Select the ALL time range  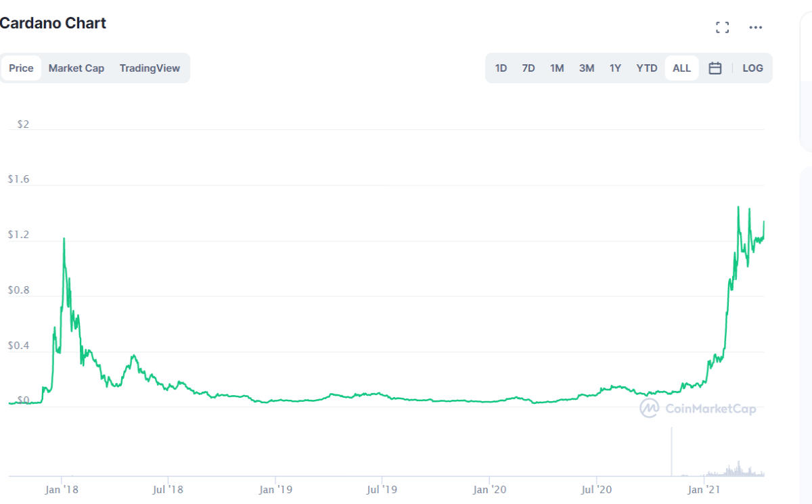682,68
